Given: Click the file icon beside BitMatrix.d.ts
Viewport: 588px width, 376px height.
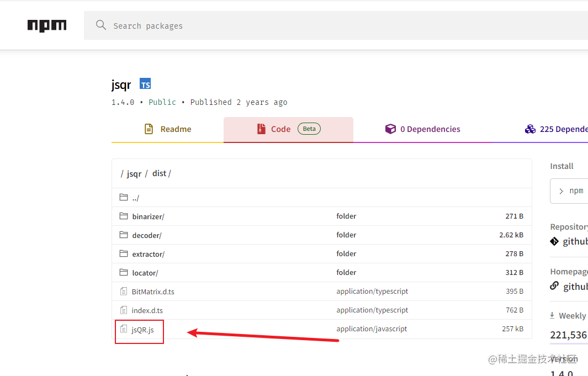Looking at the screenshot, I should (x=123, y=291).
